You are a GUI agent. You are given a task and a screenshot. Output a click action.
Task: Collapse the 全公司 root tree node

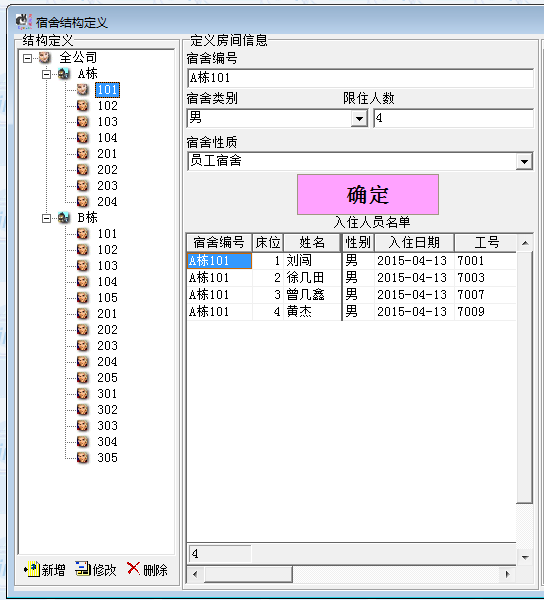pyautogui.click(x=27, y=58)
